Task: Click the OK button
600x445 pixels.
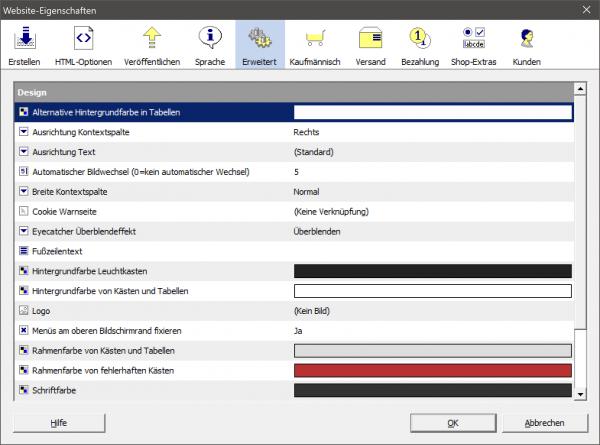Action: [452, 423]
